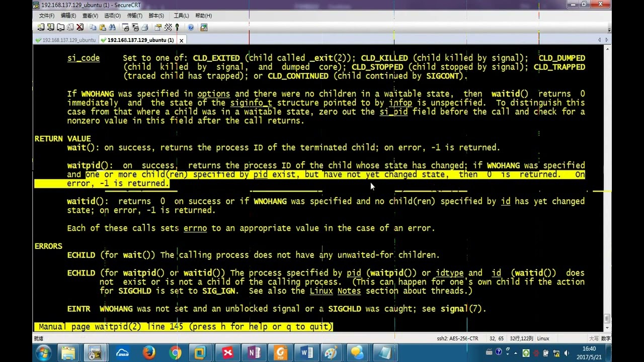Image resolution: width=644 pixels, height=362 pixels.
Task: Open the 脚本(S) menu
Action: [156, 16]
